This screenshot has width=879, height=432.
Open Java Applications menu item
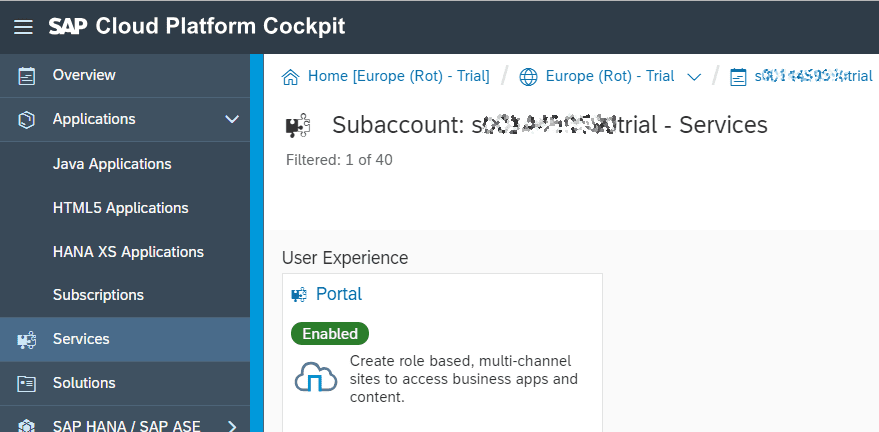click(112, 164)
